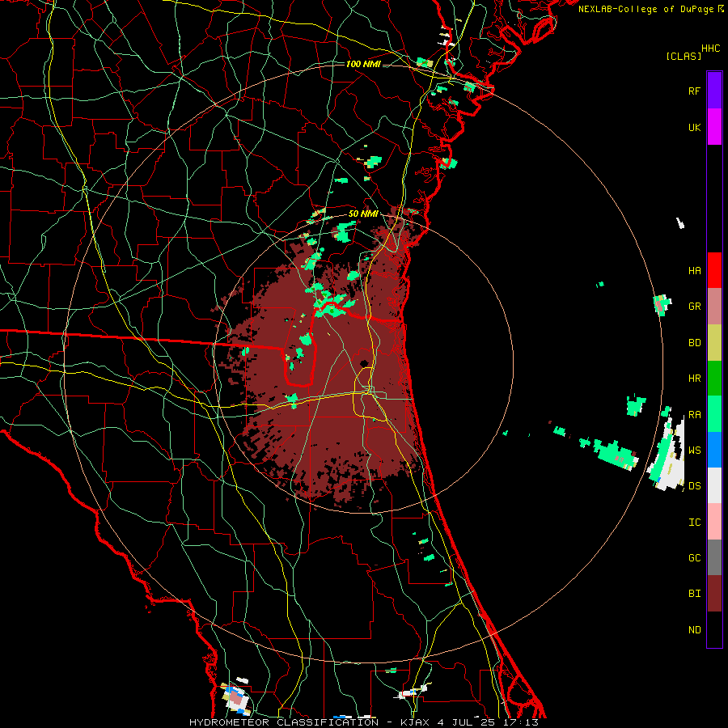Screen dimensions: 728x728
Task: Select the GC legend label
Action: click(694, 558)
